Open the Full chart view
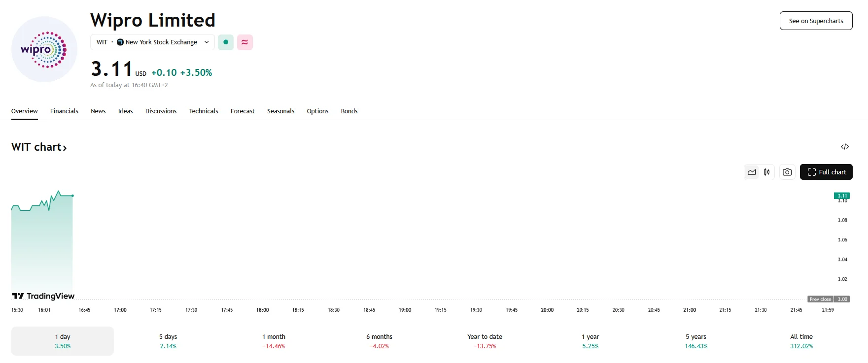Screen dimensions: 868x363 coord(826,172)
